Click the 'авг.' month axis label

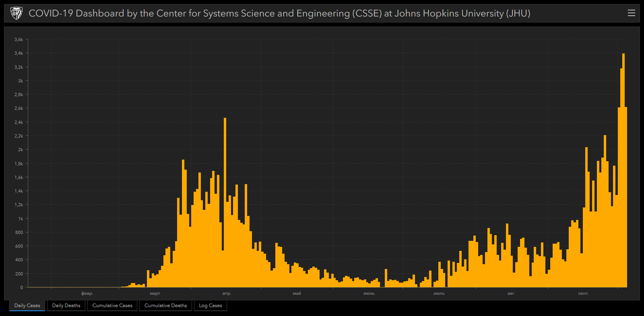point(511,293)
